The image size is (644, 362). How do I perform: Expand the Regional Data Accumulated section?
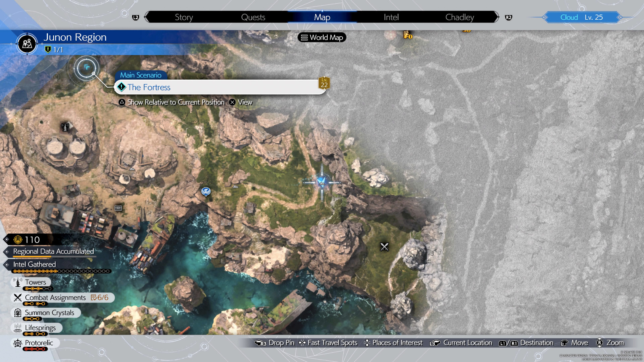54,251
